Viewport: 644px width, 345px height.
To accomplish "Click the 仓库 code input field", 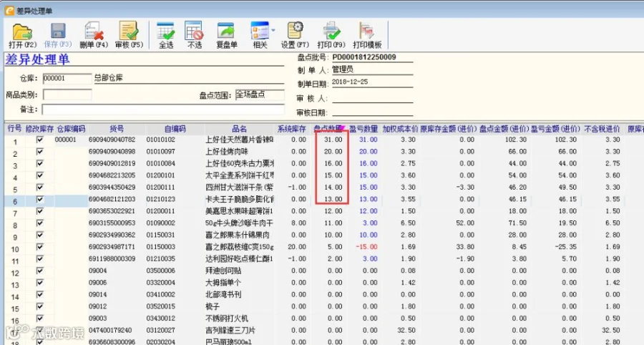I will pyautogui.click(x=67, y=79).
